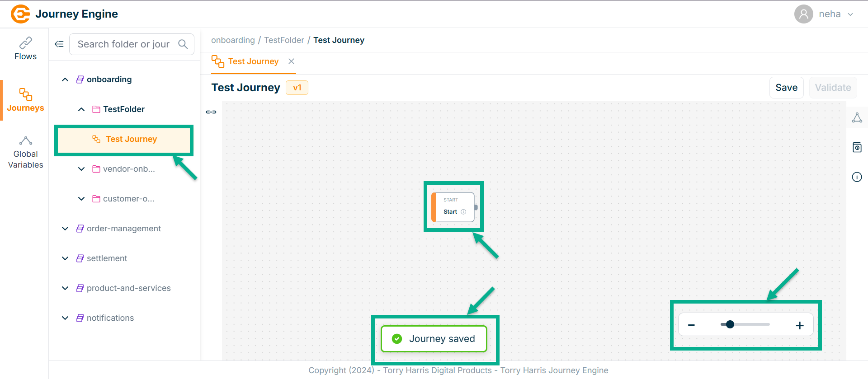The image size is (868, 379).
Task: Click the link icon at canvas top-left
Action: 211,112
